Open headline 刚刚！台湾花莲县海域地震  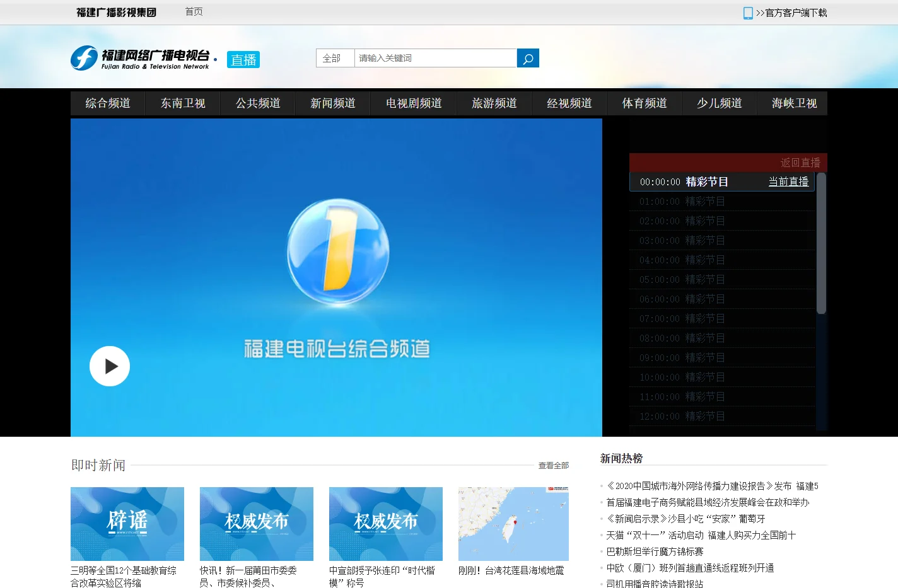coord(511,570)
